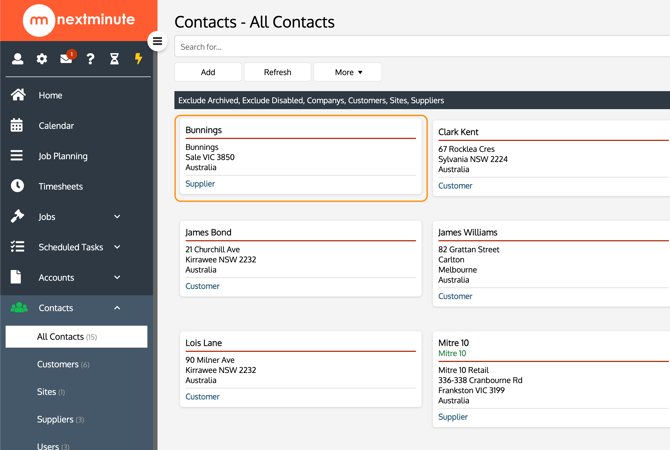Click the lightning bolt quick actions icon

[x=138, y=59]
